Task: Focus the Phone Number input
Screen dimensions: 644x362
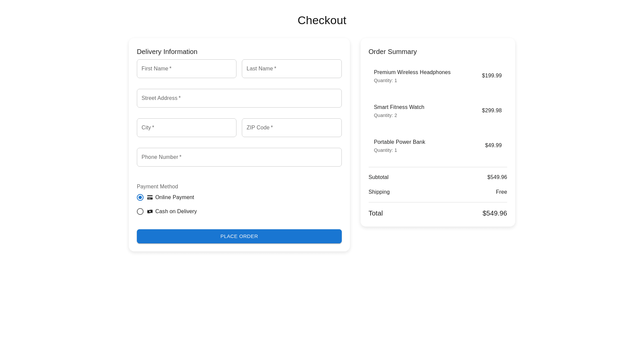Action: 239,157
